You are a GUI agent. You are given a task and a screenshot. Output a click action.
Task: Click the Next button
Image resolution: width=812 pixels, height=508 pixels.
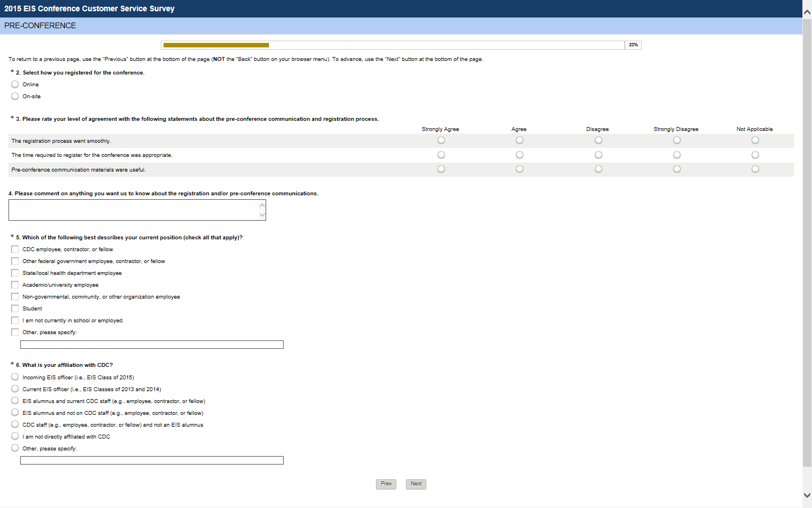tap(416, 484)
